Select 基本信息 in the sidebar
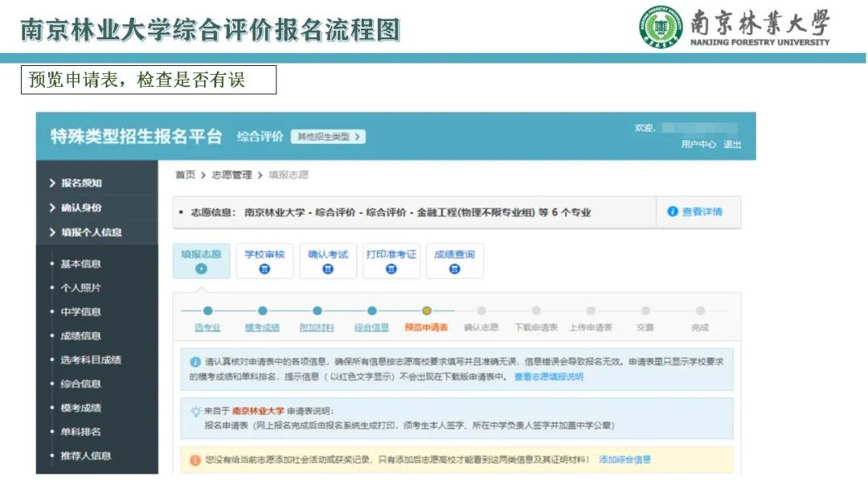Image resolution: width=868 pixels, height=489 pixels. click(x=80, y=264)
